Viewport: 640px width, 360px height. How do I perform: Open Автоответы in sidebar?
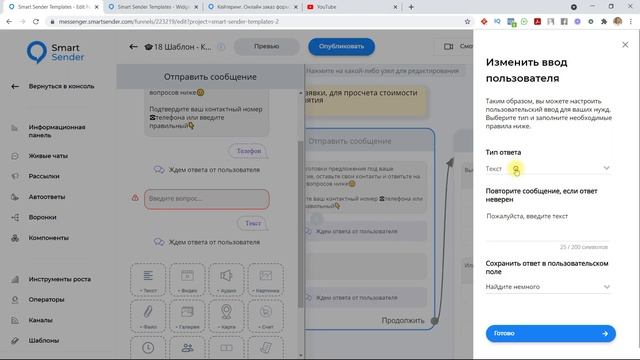pos(47,197)
